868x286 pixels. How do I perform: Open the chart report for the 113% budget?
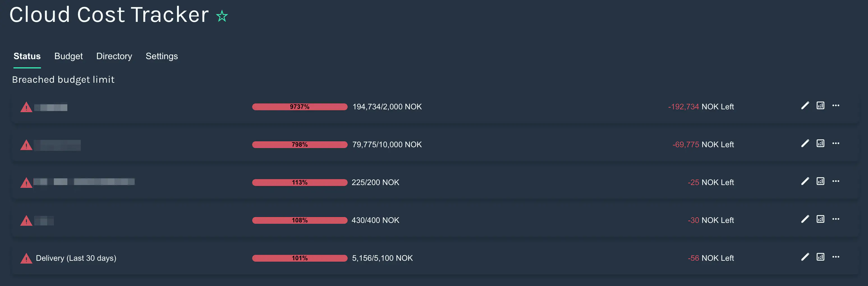820,181
